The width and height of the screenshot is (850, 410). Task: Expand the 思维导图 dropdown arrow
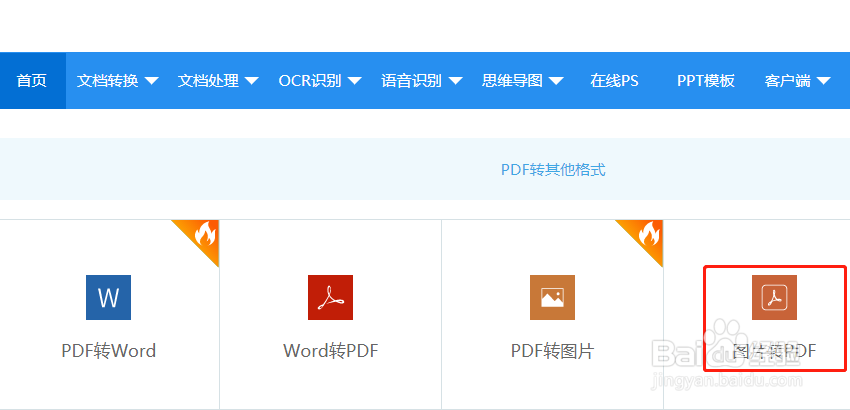[x=556, y=81]
